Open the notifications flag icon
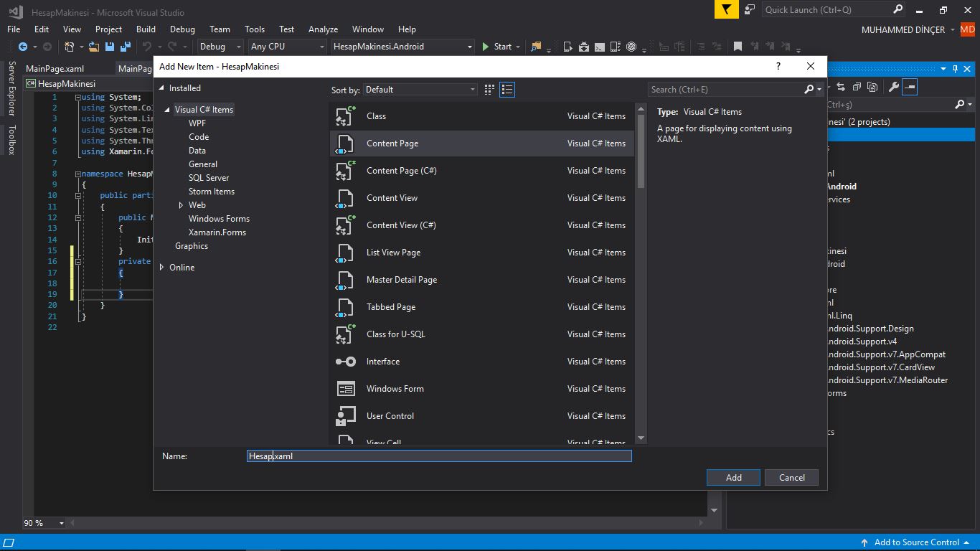 [x=727, y=9]
